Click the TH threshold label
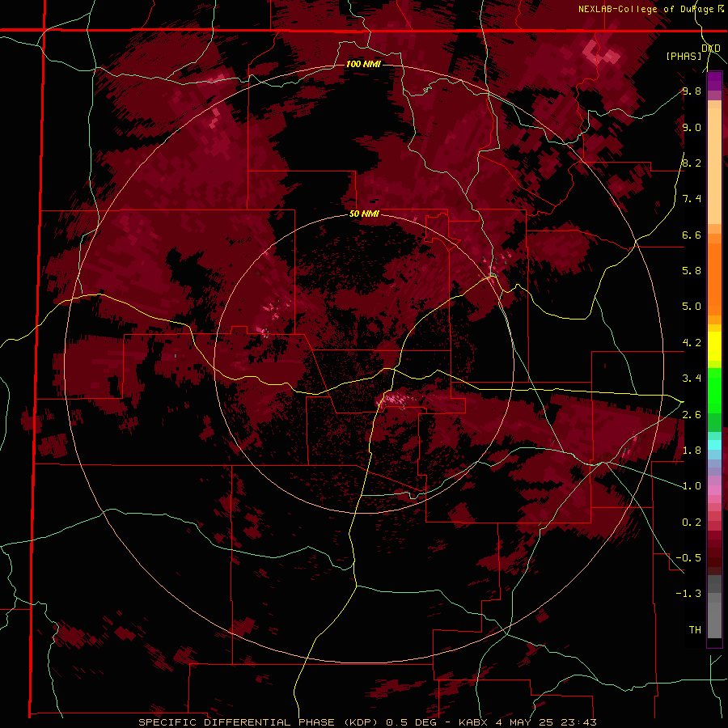Viewport: 728px width, 728px height. pos(695,630)
